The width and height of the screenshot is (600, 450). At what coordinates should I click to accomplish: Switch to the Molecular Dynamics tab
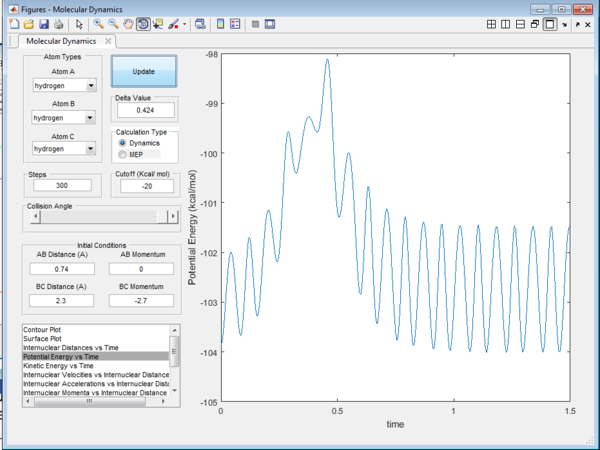tap(63, 41)
